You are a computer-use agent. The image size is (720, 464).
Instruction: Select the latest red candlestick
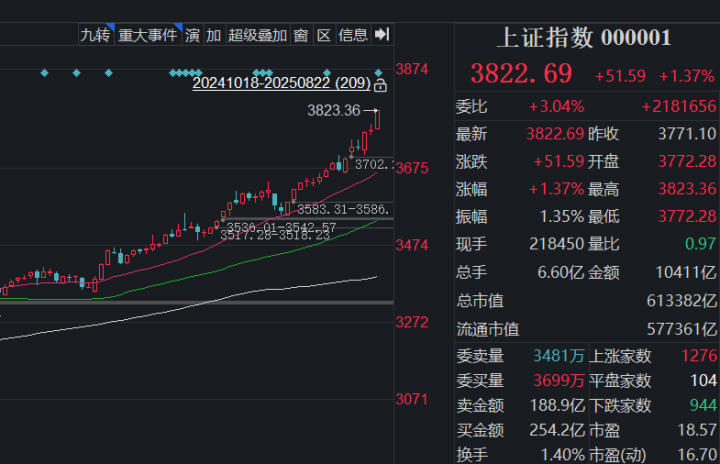point(377,119)
